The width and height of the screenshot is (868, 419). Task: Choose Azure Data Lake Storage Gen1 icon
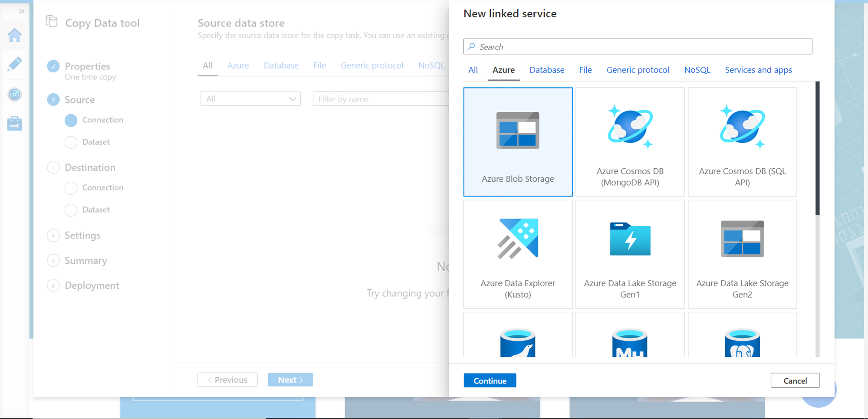(630, 239)
